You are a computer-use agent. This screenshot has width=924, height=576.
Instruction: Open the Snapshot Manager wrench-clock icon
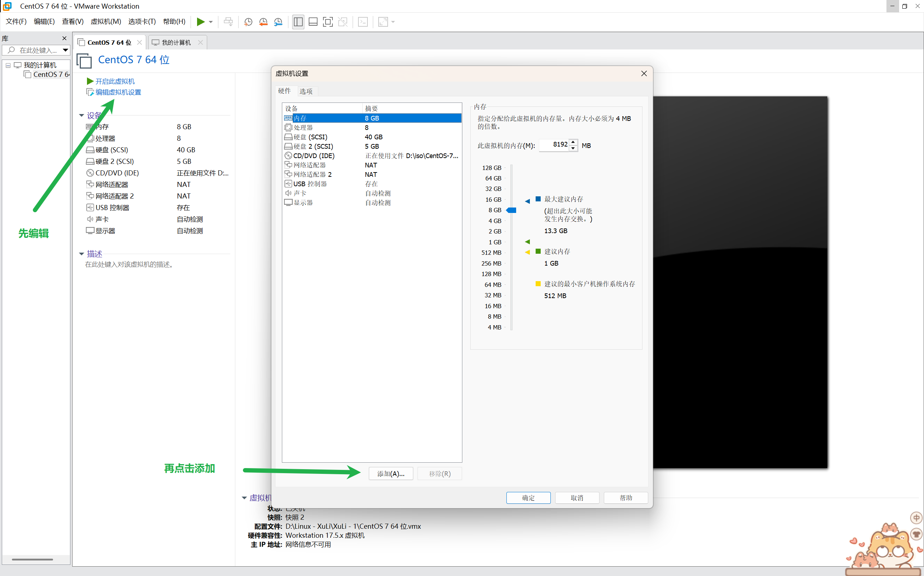click(x=278, y=22)
